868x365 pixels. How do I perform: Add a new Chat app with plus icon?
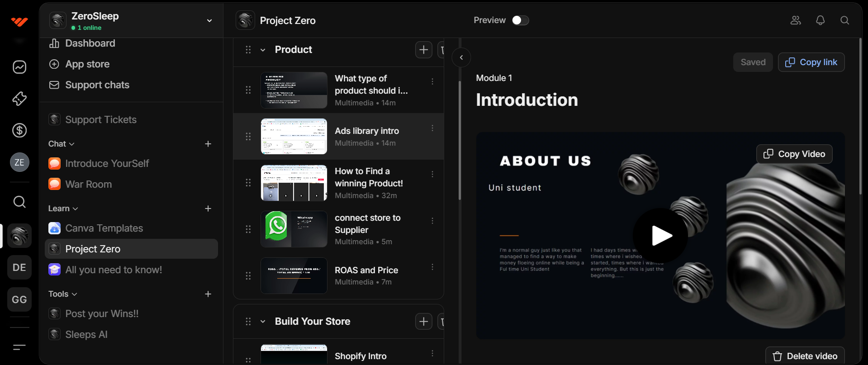coord(208,144)
